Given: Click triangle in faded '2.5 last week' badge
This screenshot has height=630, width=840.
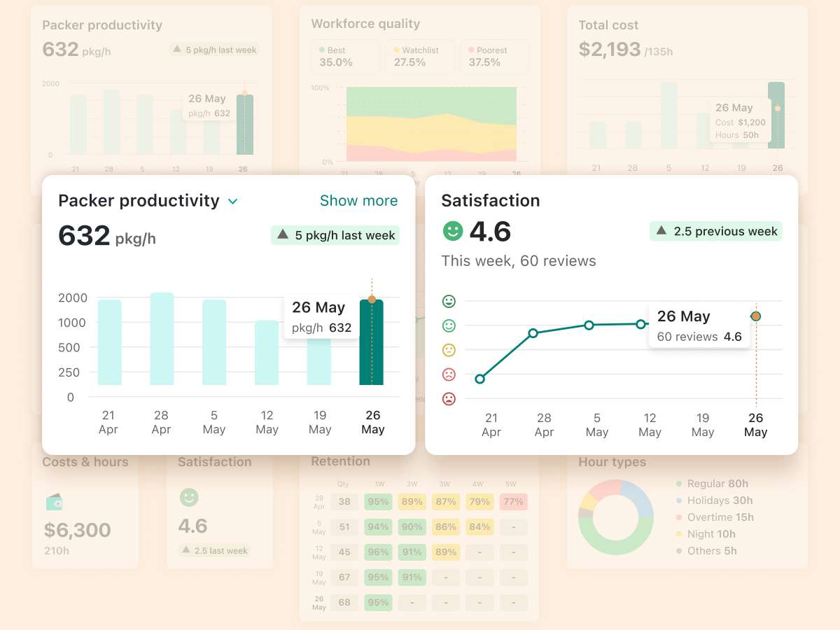Looking at the screenshot, I should [x=186, y=550].
